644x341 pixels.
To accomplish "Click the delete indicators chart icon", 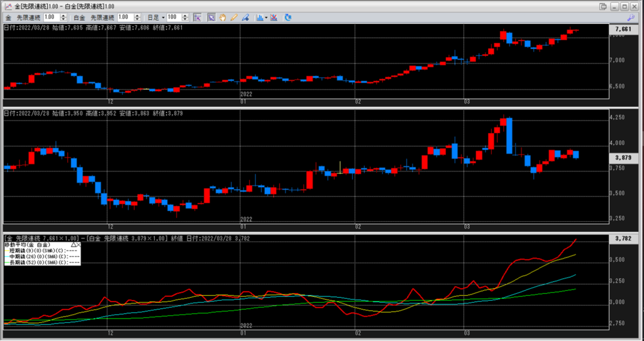I will tap(274, 18).
